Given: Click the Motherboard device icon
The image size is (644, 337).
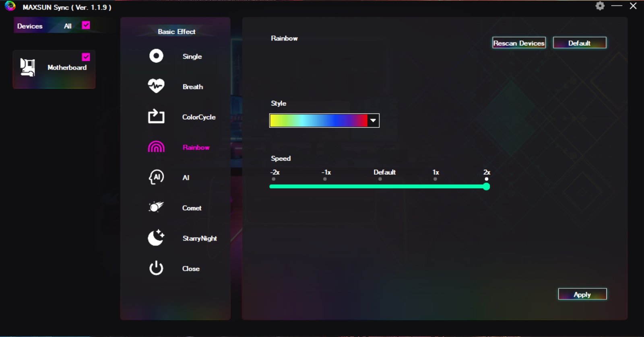Looking at the screenshot, I should (x=27, y=67).
